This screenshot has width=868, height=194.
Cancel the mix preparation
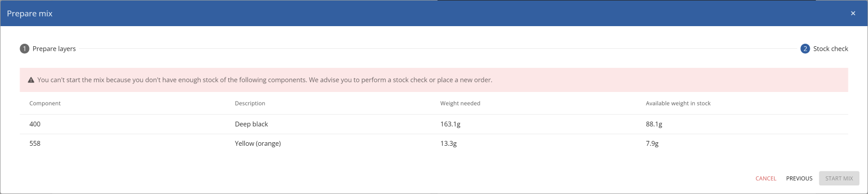point(766,178)
